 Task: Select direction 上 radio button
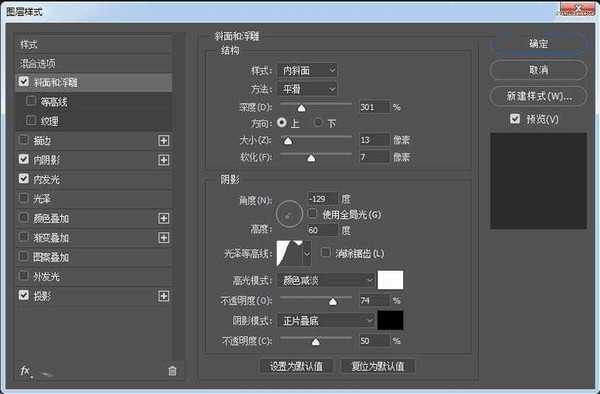[282, 123]
